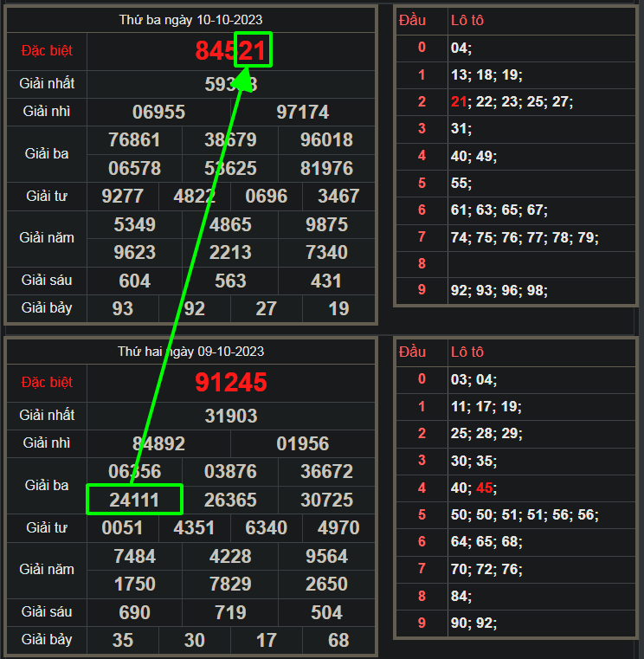Viewport: 644px width, 659px height.
Task: Select the special prize number 91245
Action: (x=231, y=383)
